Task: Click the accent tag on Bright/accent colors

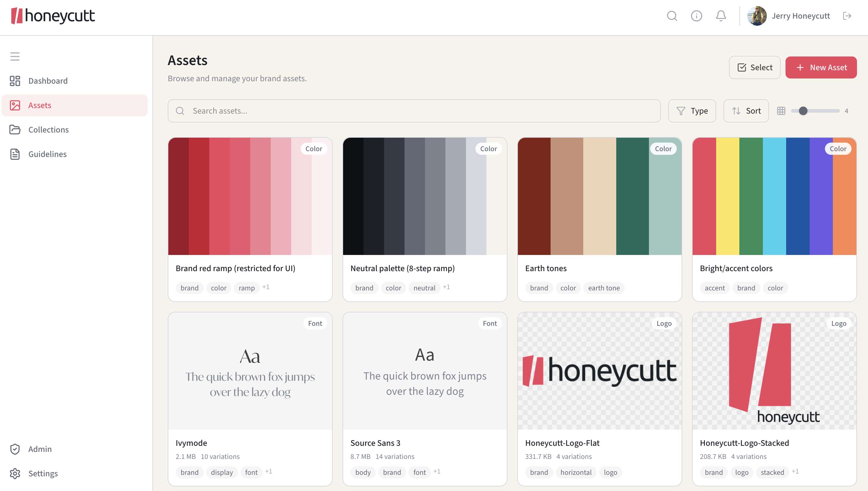Action: click(715, 288)
